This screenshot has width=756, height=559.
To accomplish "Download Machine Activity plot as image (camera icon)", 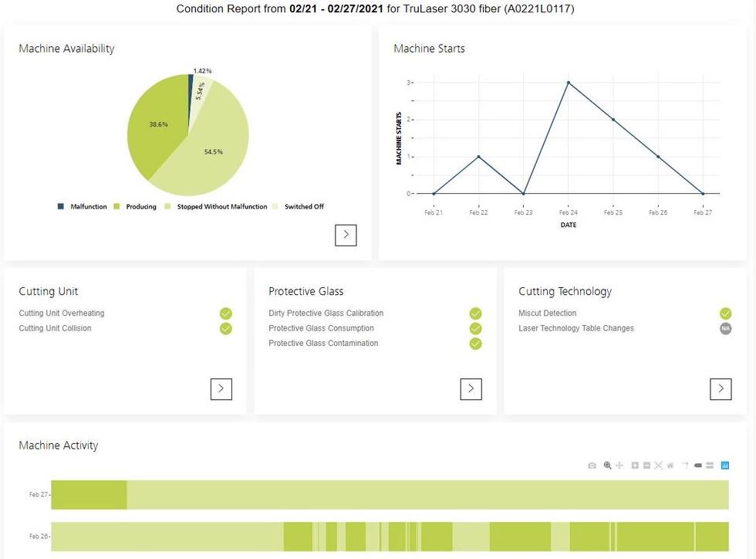I will (592, 466).
